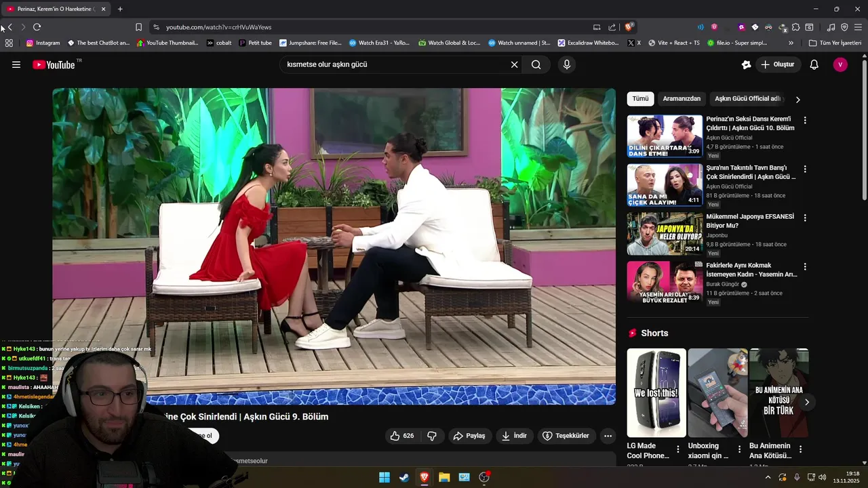Open Perinaz'ın Seksi Dansı video thumbnail

[x=665, y=136]
